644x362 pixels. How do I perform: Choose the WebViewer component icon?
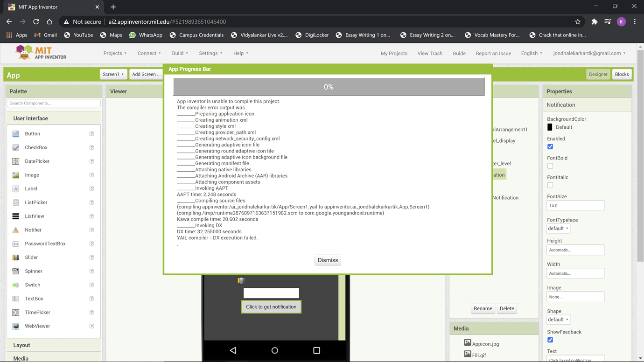pos(16,326)
